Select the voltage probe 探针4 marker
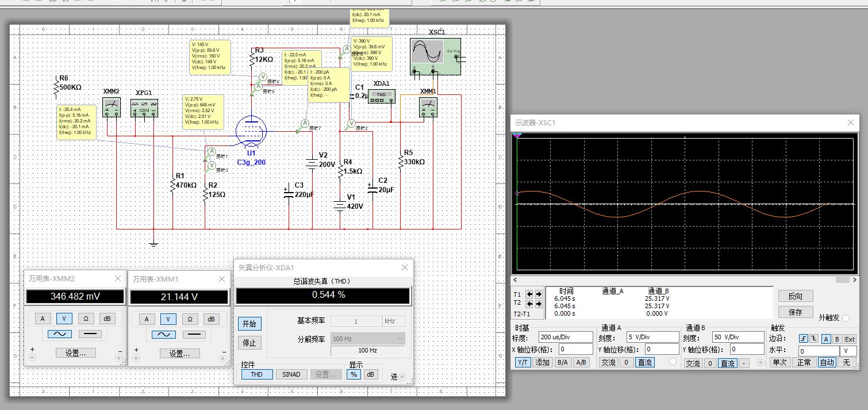This screenshot has height=410, width=868. coord(263,76)
